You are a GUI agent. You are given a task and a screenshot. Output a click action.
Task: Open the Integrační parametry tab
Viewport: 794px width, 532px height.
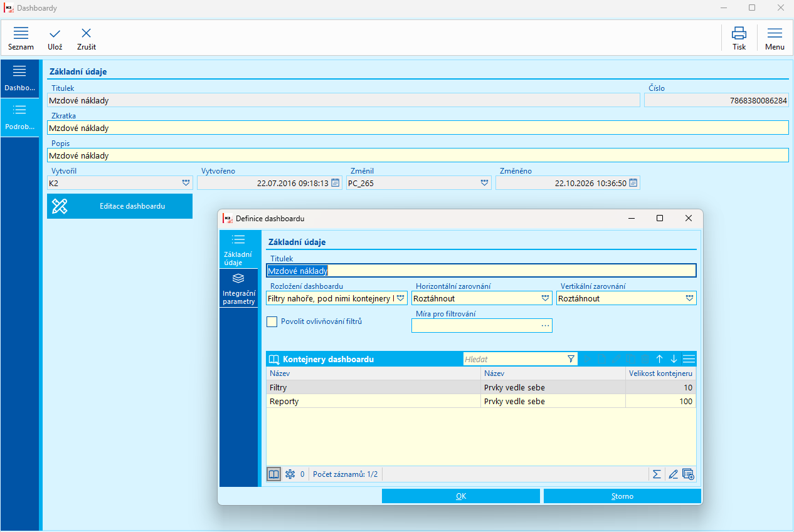(238, 288)
